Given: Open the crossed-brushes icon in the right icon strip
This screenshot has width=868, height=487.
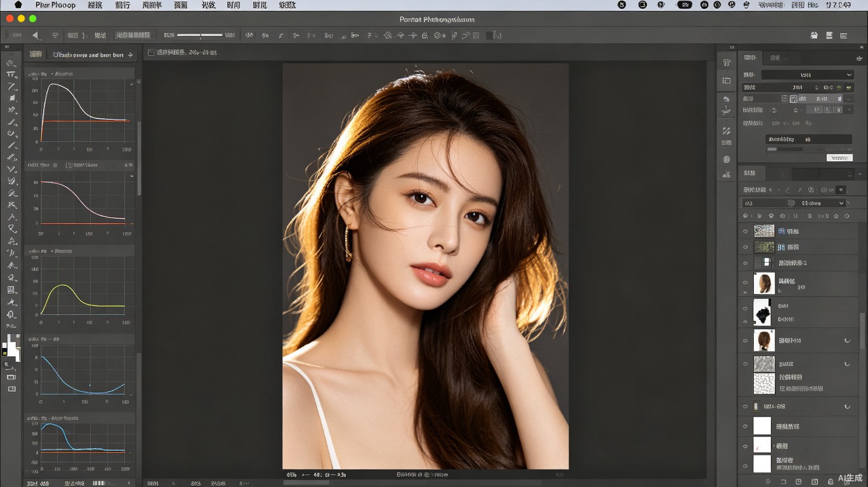Looking at the screenshot, I should click(x=727, y=131).
